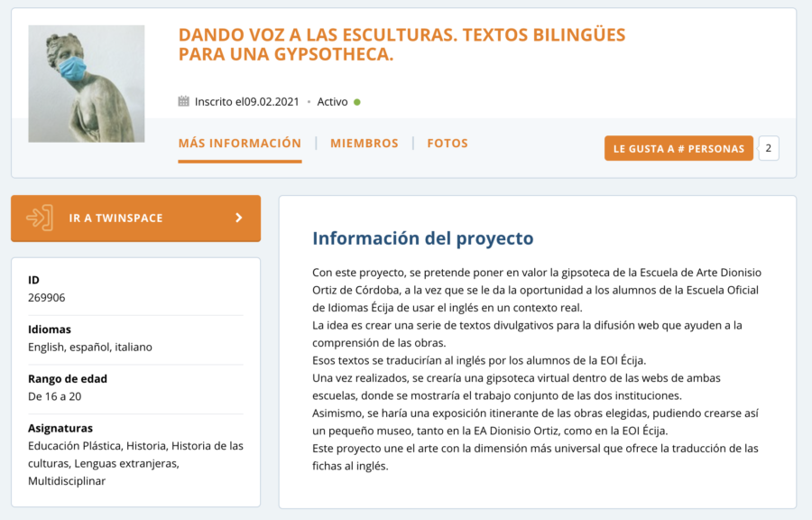Click the project description paragraph text
Screen dimensions: 812x520
point(537,368)
